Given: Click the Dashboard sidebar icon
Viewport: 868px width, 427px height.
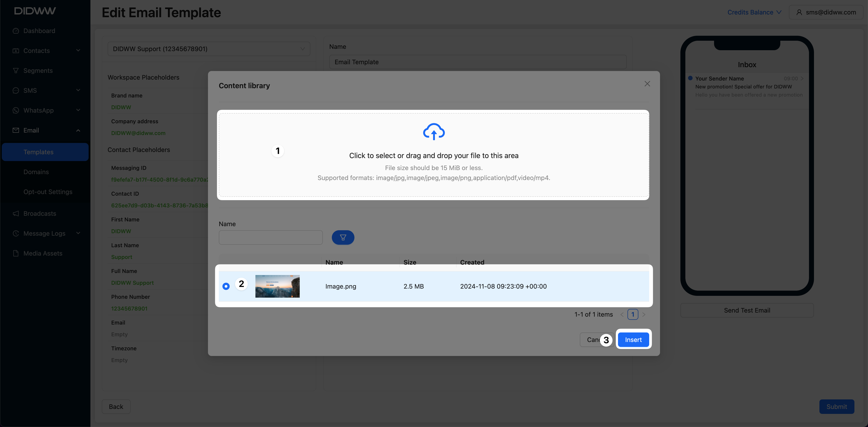Looking at the screenshot, I should point(16,31).
